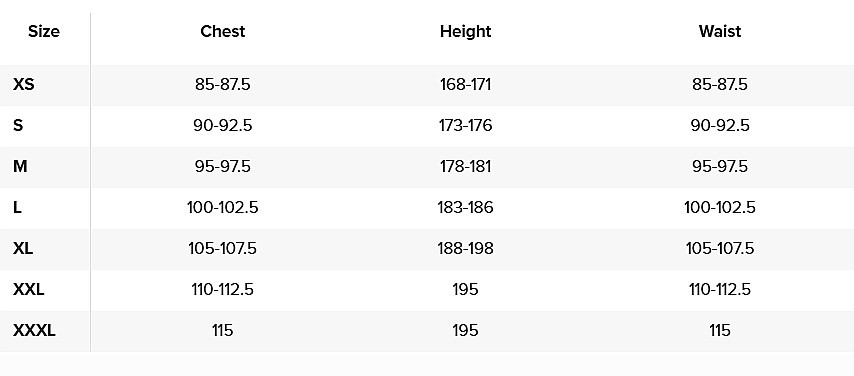Select the XL size row label
Viewport: 854px width, 376px height.
pos(23,248)
